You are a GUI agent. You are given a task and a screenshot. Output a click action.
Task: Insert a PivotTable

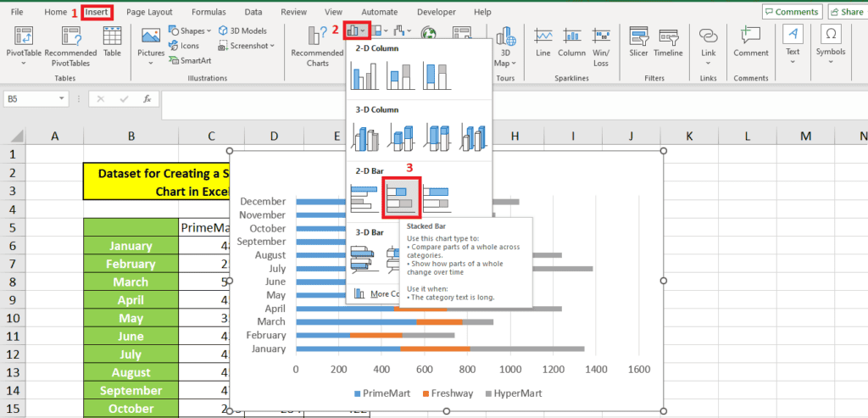[x=23, y=44]
